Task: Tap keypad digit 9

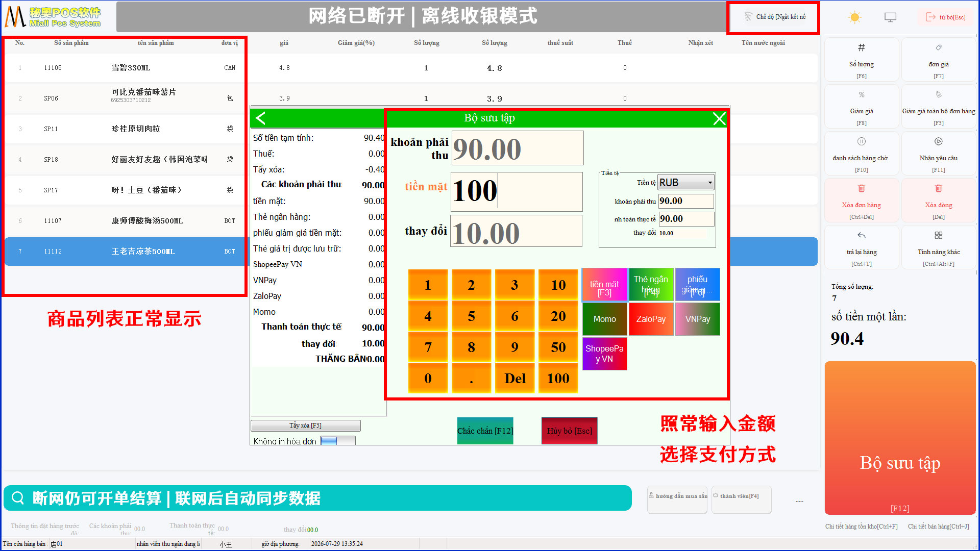Action: [514, 347]
